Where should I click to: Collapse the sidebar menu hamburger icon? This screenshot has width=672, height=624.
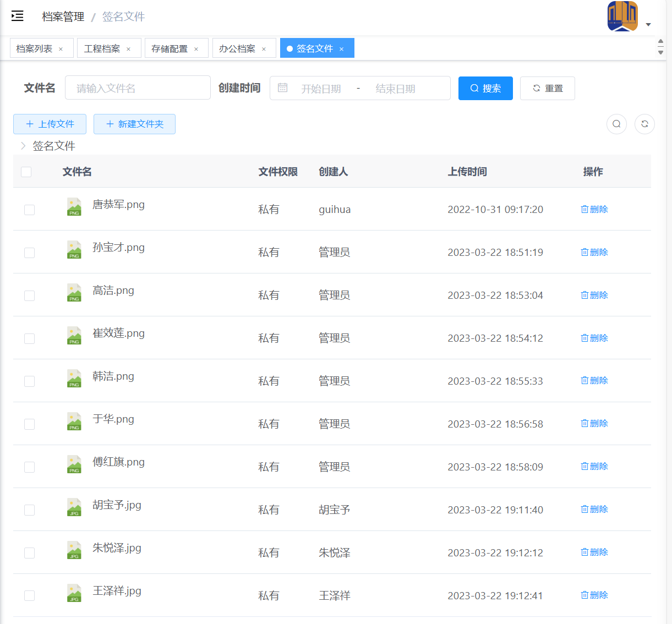click(x=18, y=16)
